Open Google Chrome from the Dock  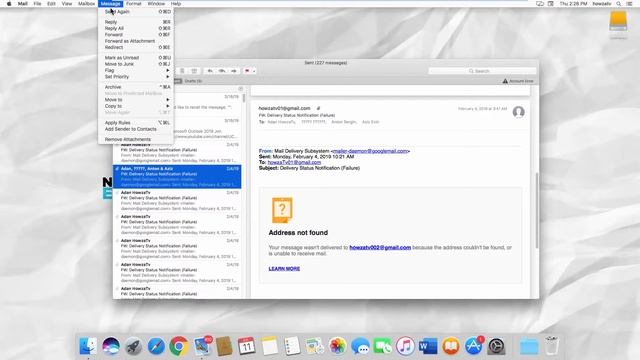[178, 346]
